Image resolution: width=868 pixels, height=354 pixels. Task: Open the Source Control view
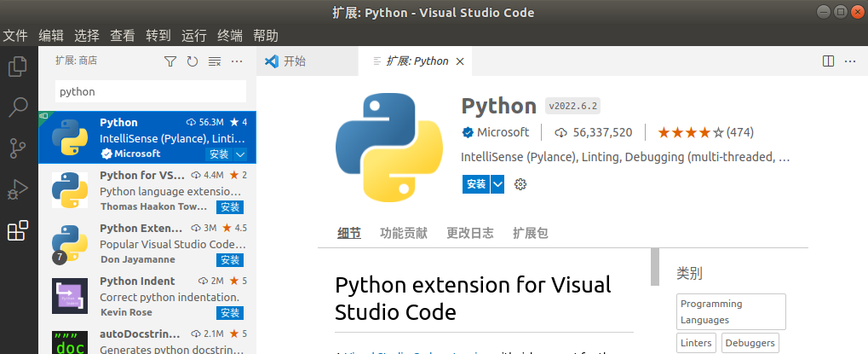(x=18, y=148)
